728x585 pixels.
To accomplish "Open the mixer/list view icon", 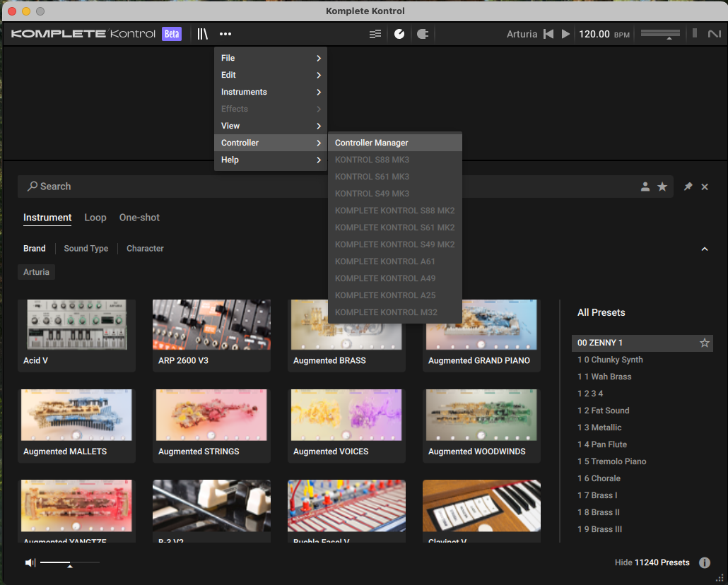I will [375, 34].
